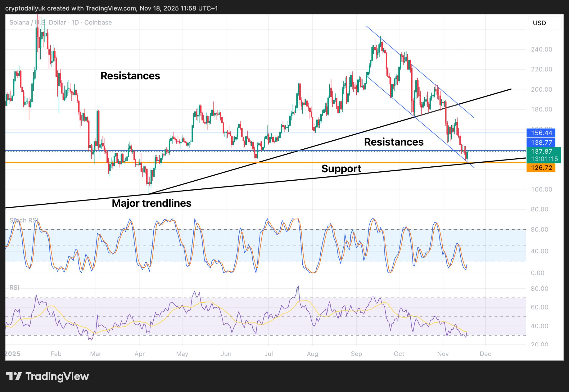The height and width of the screenshot is (392, 569).
Task: Click the 240.00 price scale label
Action: tap(541, 49)
